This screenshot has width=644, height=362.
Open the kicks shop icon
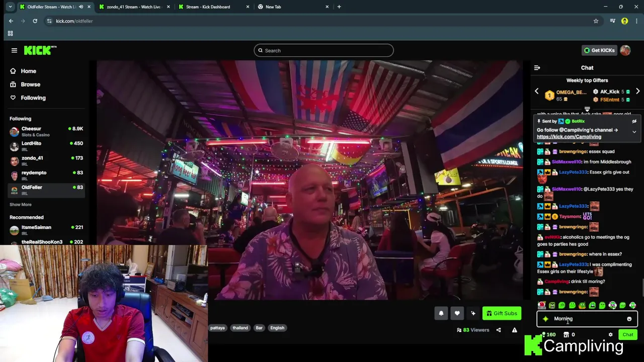pos(566,335)
